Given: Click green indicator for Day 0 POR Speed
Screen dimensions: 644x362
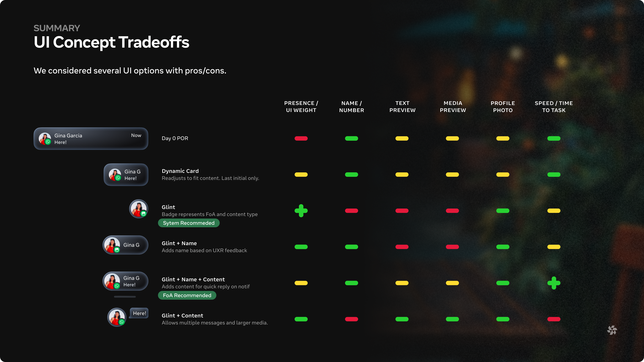Looking at the screenshot, I should 554,138.
